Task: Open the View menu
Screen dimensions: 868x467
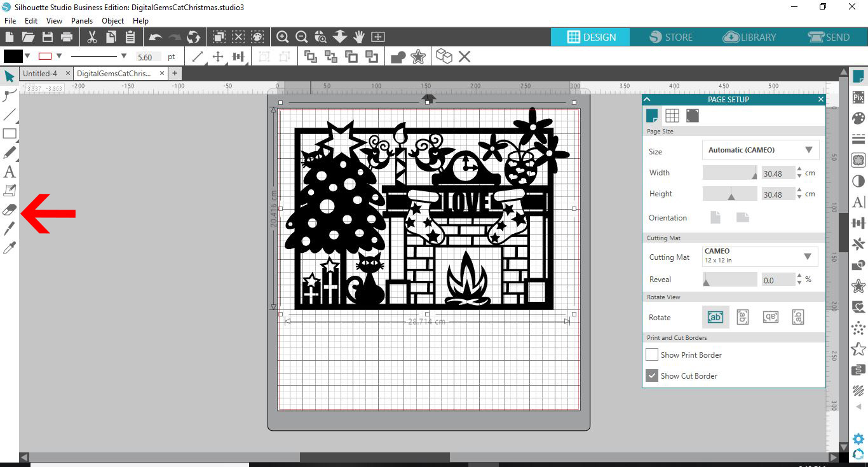Action: [54, 21]
